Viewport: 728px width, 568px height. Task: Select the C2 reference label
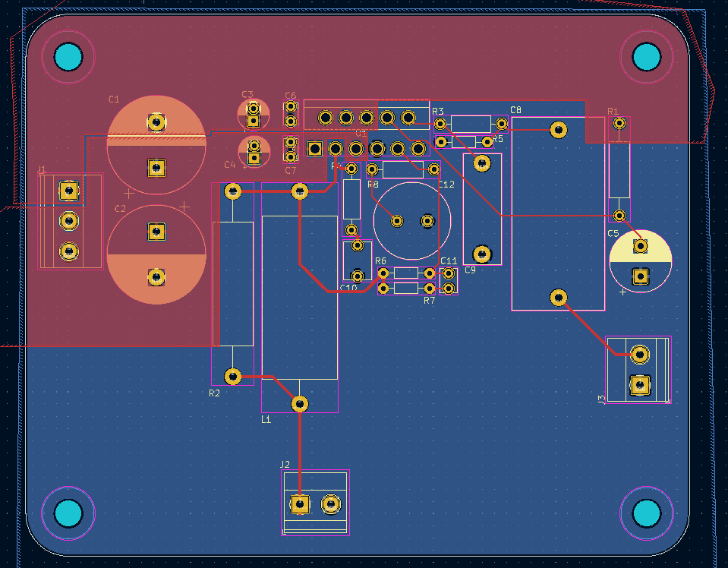tap(120, 209)
